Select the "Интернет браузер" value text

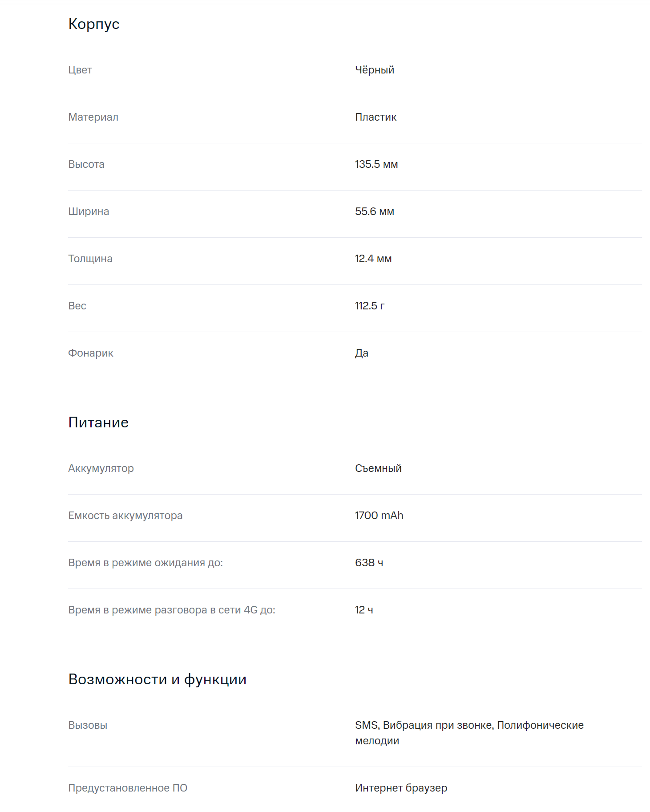[x=401, y=788]
